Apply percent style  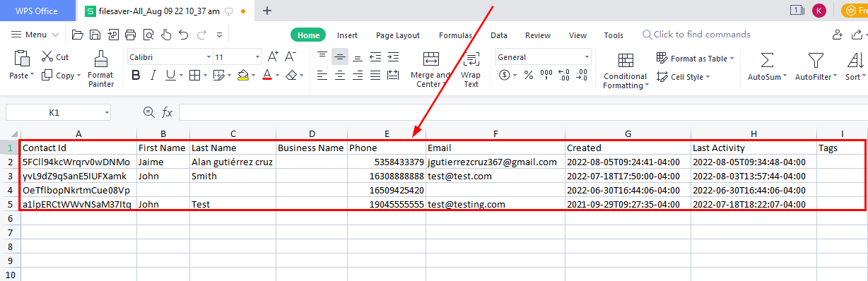[528, 75]
